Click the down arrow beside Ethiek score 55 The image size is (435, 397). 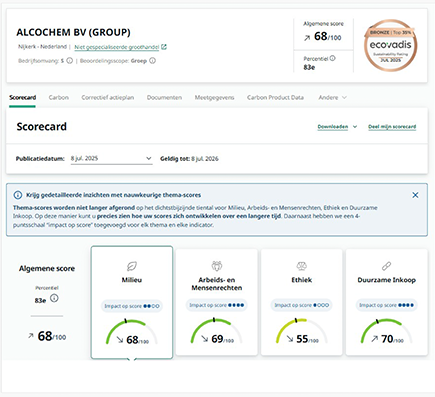pyautogui.click(x=290, y=339)
